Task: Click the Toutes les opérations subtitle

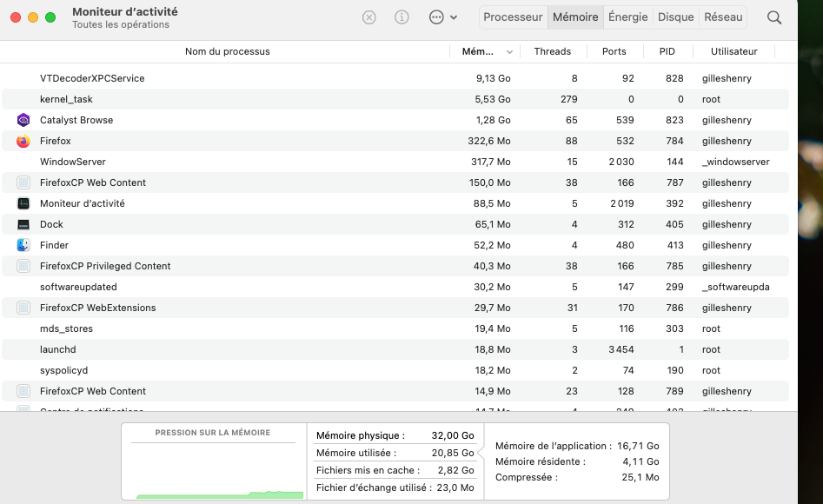Action: tap(121, 24)
